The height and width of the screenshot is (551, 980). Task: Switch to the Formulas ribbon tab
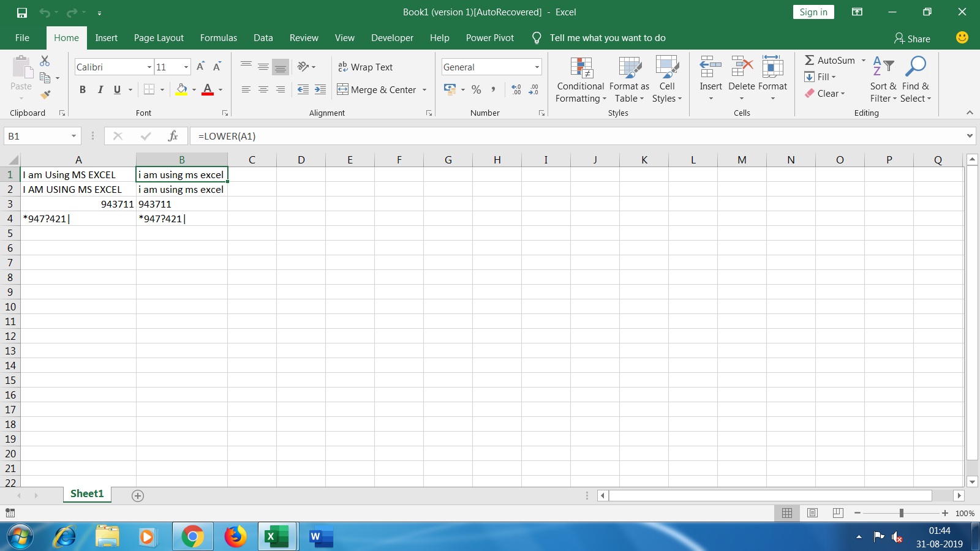pos(218,37)
